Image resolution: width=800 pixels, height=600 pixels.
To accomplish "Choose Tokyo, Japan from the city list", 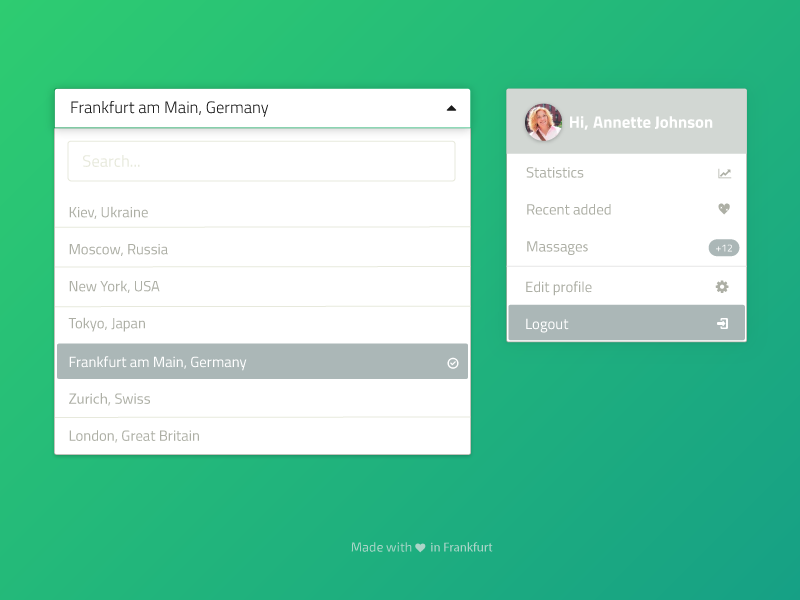I will [x=106, y=324].
